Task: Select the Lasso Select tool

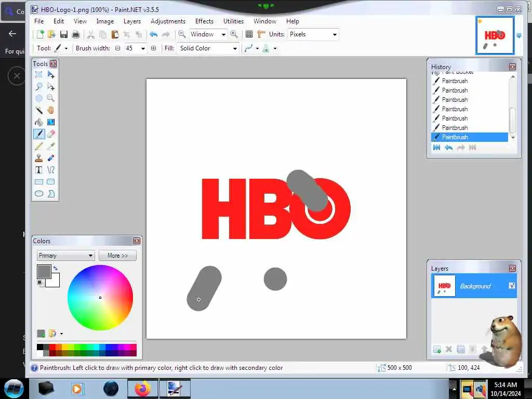Action: coord(39,86)
